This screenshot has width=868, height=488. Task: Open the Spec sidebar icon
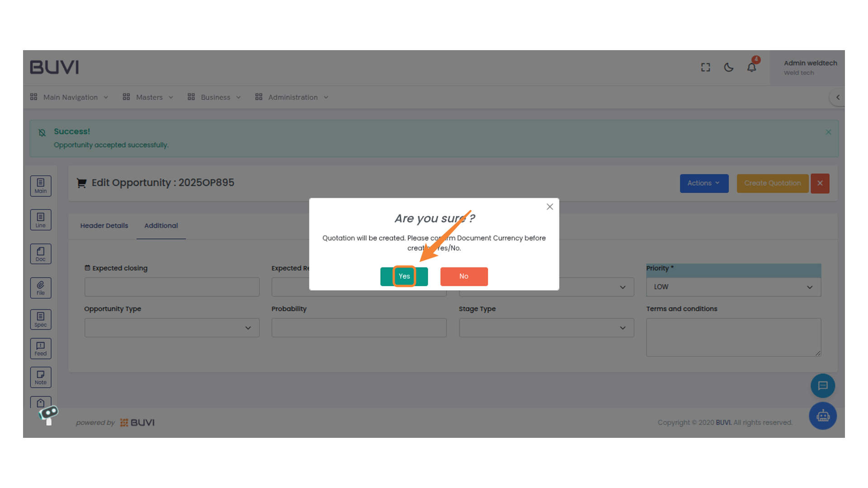(x=41, y=319)
